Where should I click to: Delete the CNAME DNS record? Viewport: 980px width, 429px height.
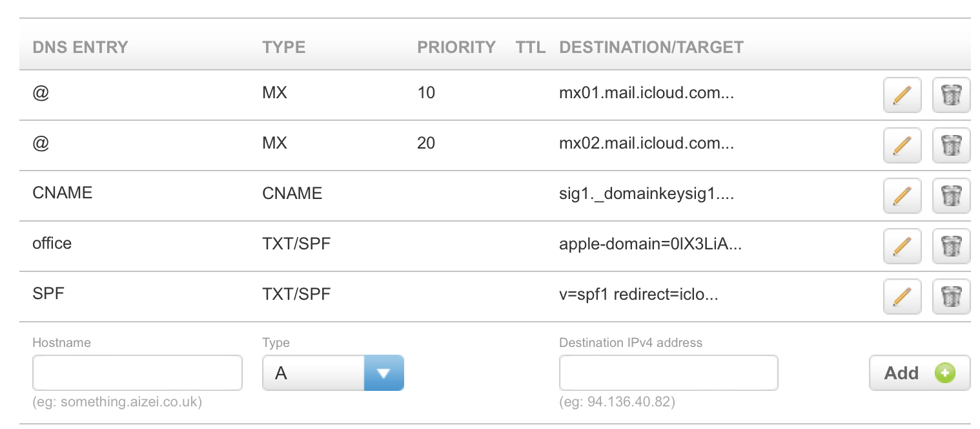pyautogui.click(x=951, y=195)
